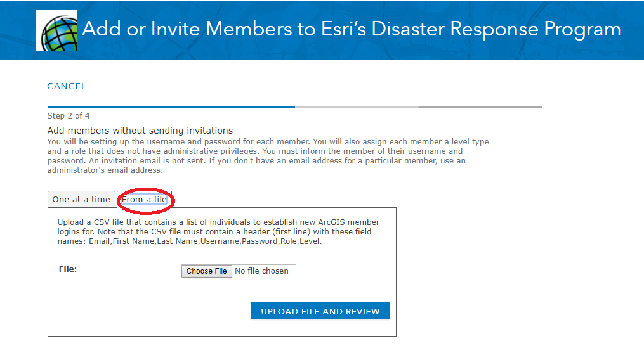
Task: Open the 'From a file' tab
Action: [144, 200]
